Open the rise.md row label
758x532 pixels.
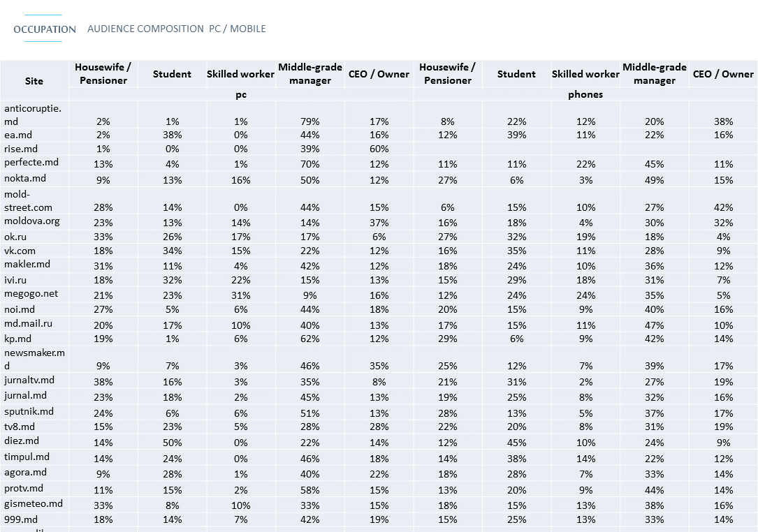click(x=20, y=149)
